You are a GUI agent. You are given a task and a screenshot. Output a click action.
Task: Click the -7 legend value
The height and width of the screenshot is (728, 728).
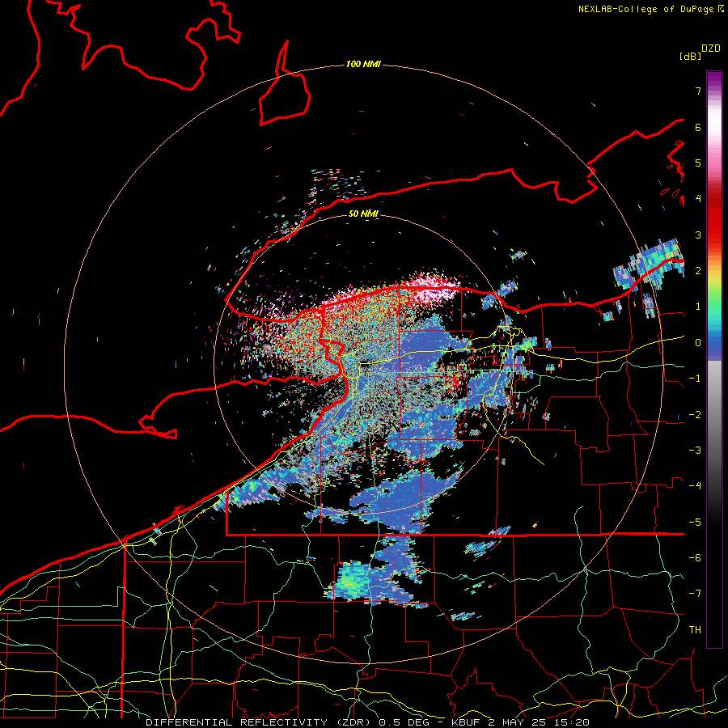(x=695, y=594)
